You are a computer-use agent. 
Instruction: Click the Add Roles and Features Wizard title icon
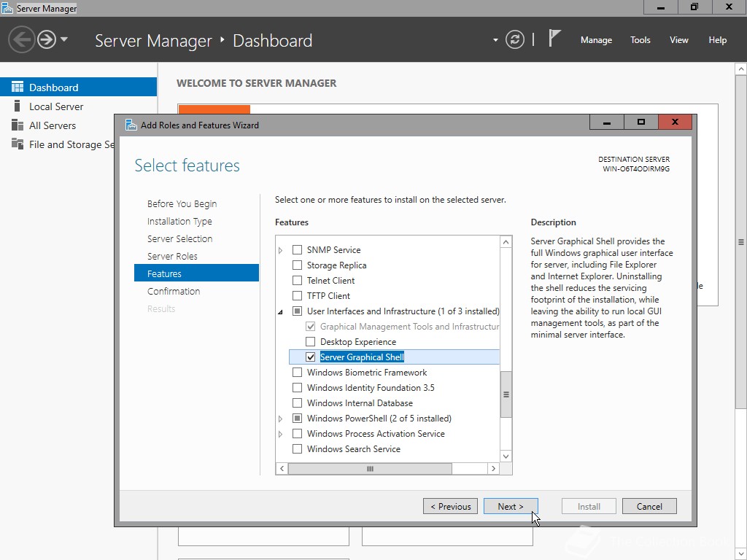131,125
